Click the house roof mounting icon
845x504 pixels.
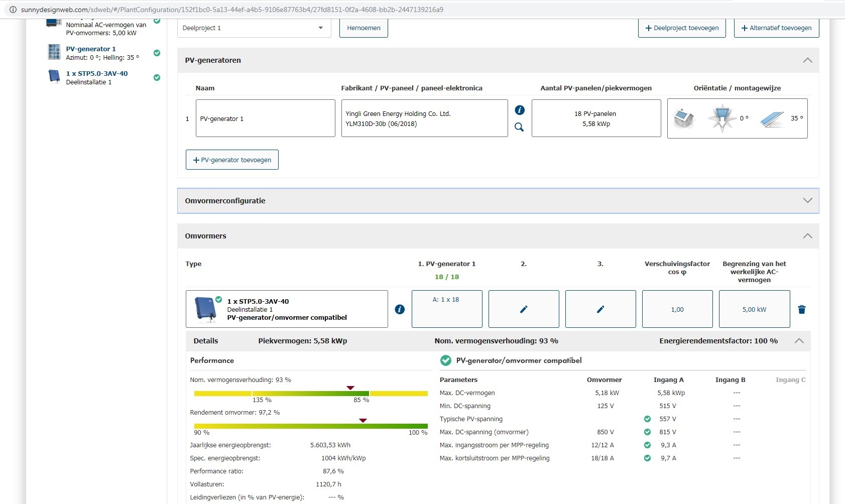(x=683, y=118)
